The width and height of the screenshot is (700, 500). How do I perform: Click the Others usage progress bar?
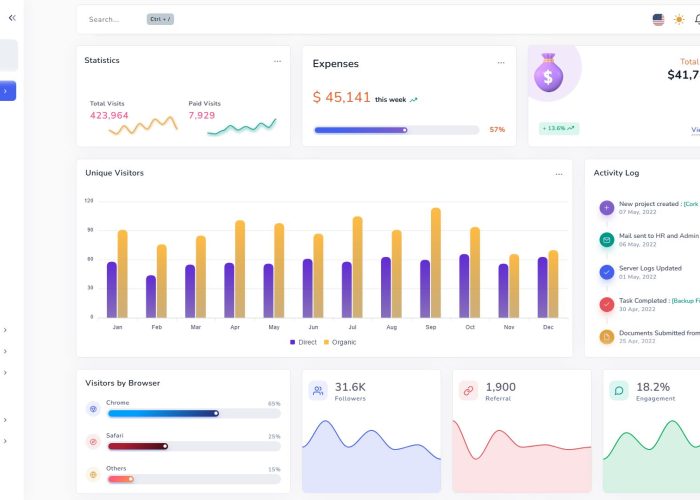(x=194, y=479)
